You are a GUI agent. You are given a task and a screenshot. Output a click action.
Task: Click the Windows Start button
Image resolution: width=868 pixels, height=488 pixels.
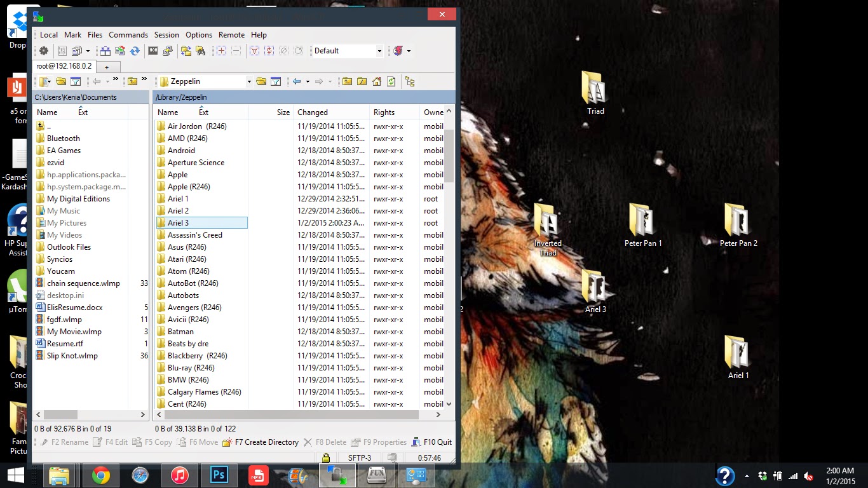[x=16, y=475]
